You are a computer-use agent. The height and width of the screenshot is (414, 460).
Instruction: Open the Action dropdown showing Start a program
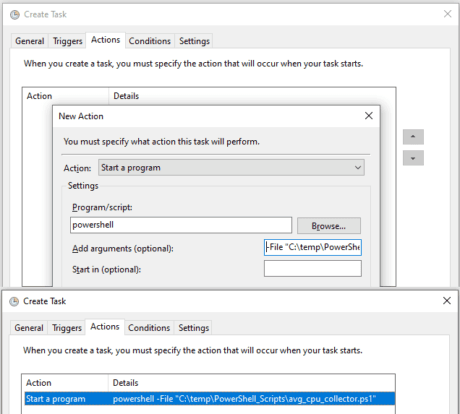click(x=231, y=167)
